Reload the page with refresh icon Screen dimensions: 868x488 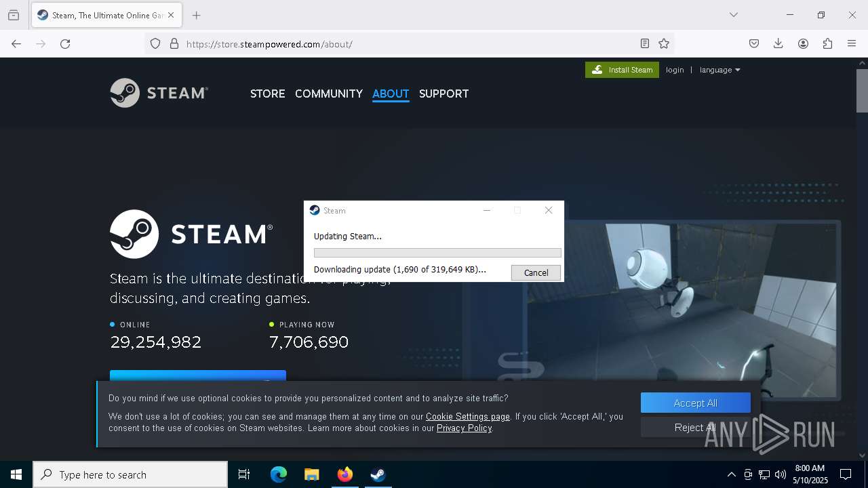tap(65, 43)
